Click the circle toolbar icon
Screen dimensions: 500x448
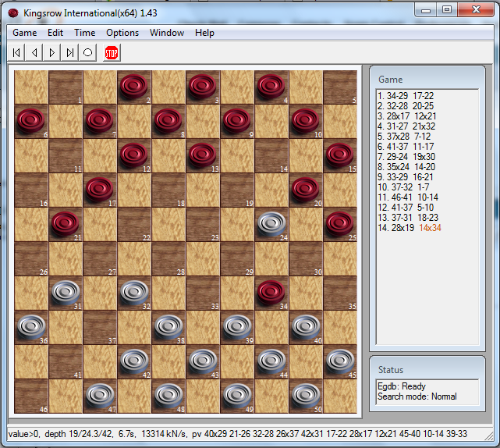coord(87,52)
